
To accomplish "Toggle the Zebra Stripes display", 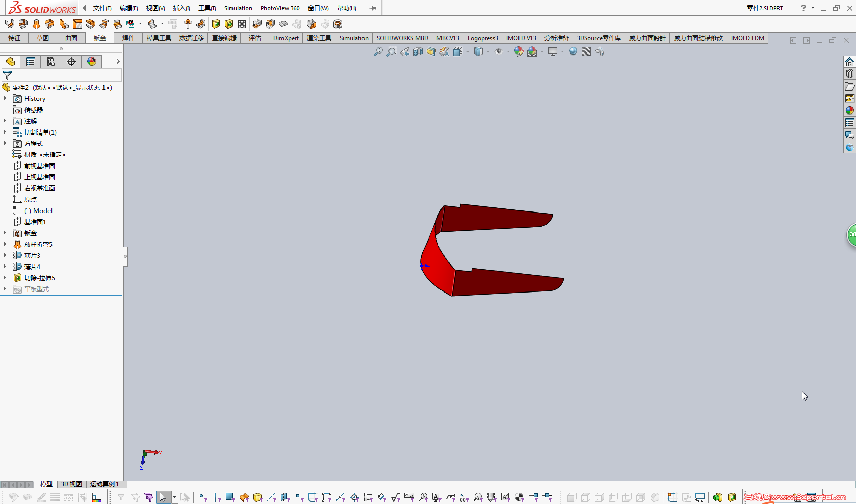I will (586, 51).
